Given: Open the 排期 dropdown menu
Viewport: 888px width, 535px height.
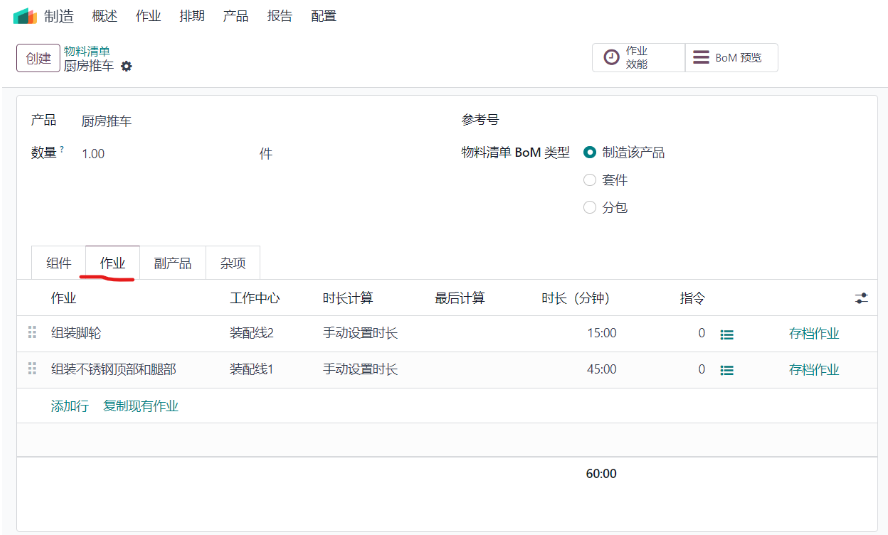Looking at the screenshot, I should tap(192, 16).
